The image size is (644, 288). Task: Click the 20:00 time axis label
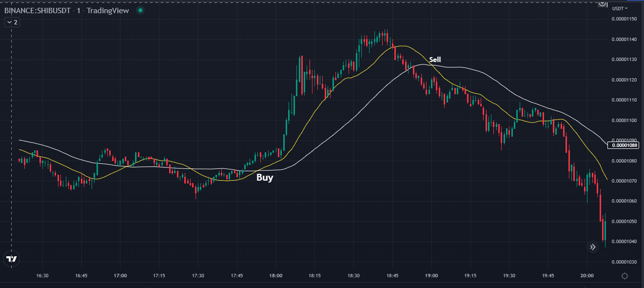587,276
